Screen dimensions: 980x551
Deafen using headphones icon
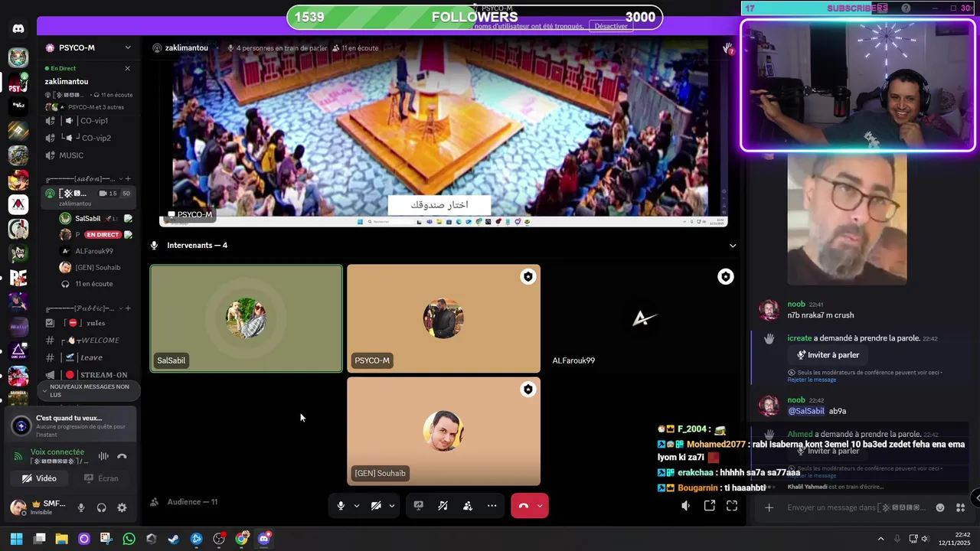101,507
